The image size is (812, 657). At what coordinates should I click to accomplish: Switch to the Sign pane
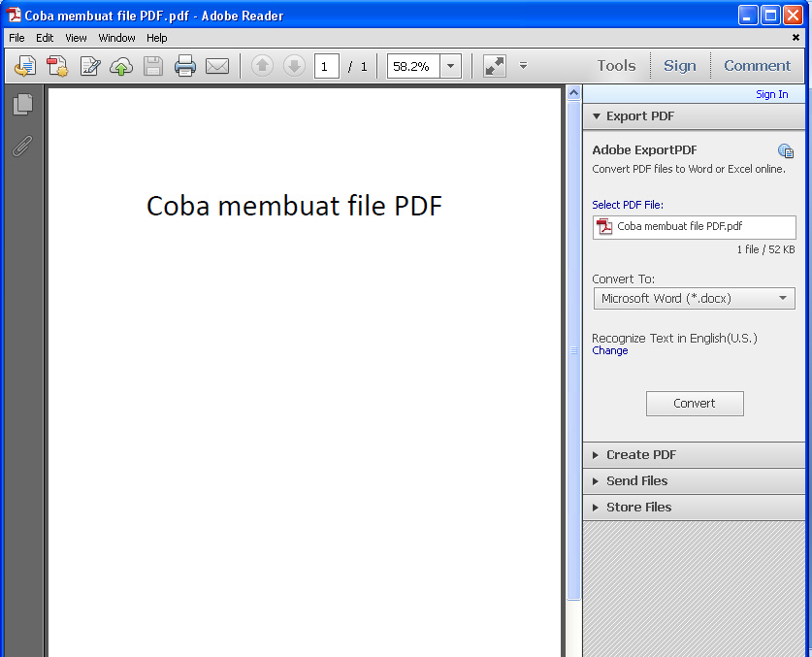(x=679, y=66)
